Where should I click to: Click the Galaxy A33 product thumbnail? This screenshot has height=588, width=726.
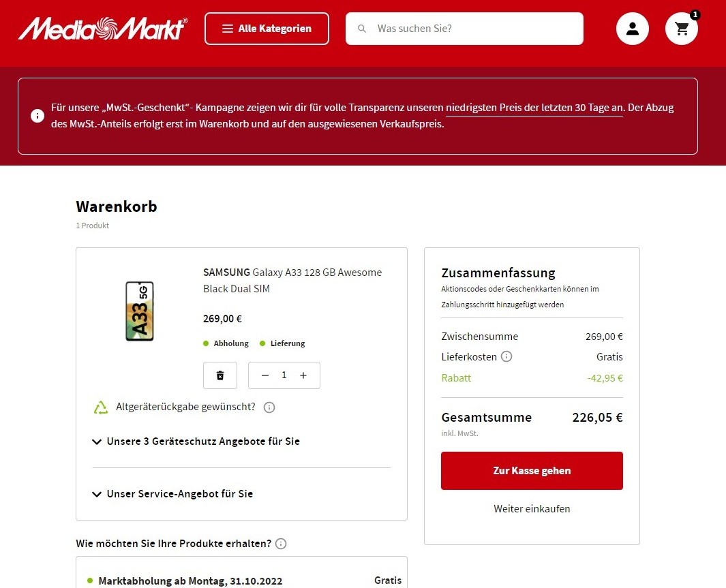pyautogui.click(x=140, y=311)
